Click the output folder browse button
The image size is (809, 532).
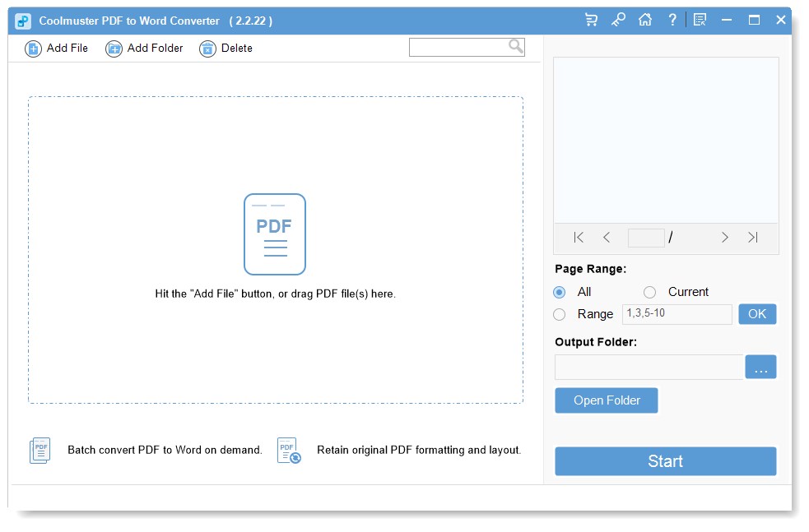pyautogui.click(x=760, y=367)
